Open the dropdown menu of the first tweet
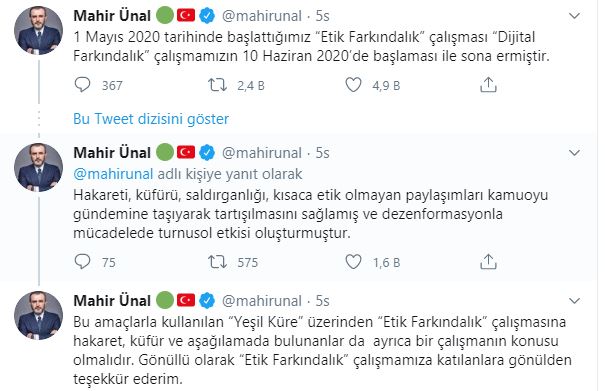 point(575,16)
